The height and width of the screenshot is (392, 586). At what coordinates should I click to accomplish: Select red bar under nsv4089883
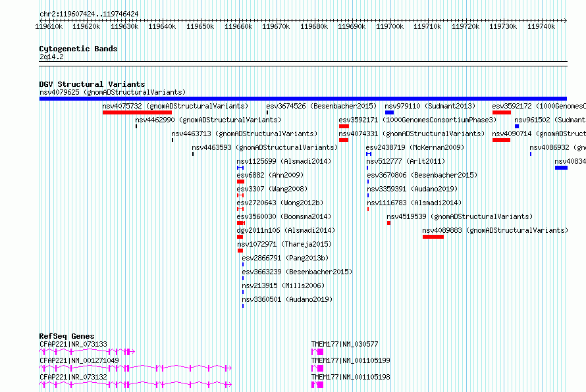click(x=433, y=237)
